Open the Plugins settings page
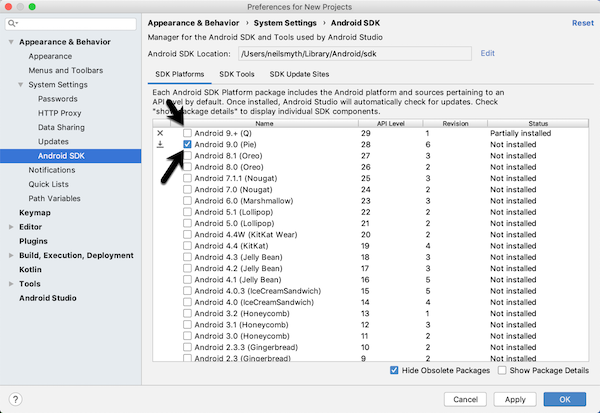600x413 pixels. click(33, 241)
